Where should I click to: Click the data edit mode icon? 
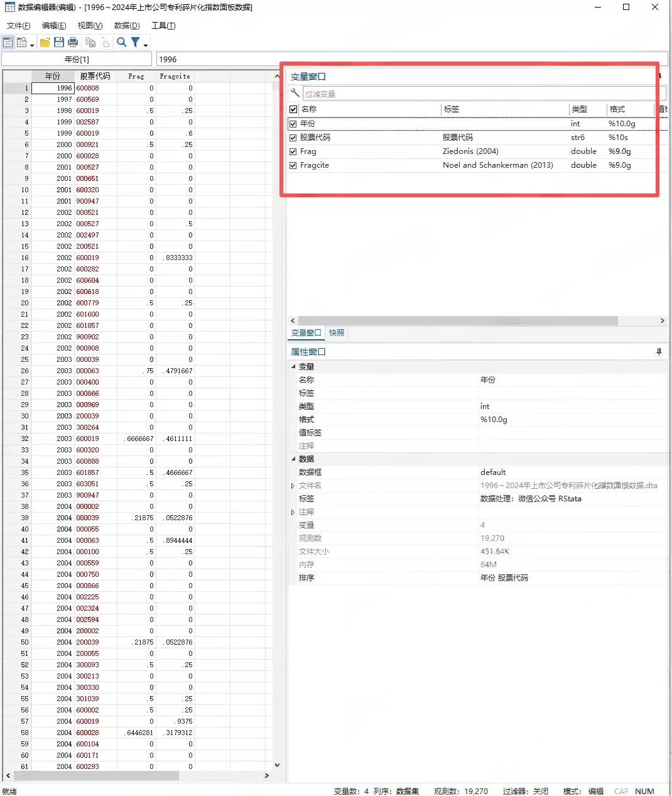(x=8, y=42)
